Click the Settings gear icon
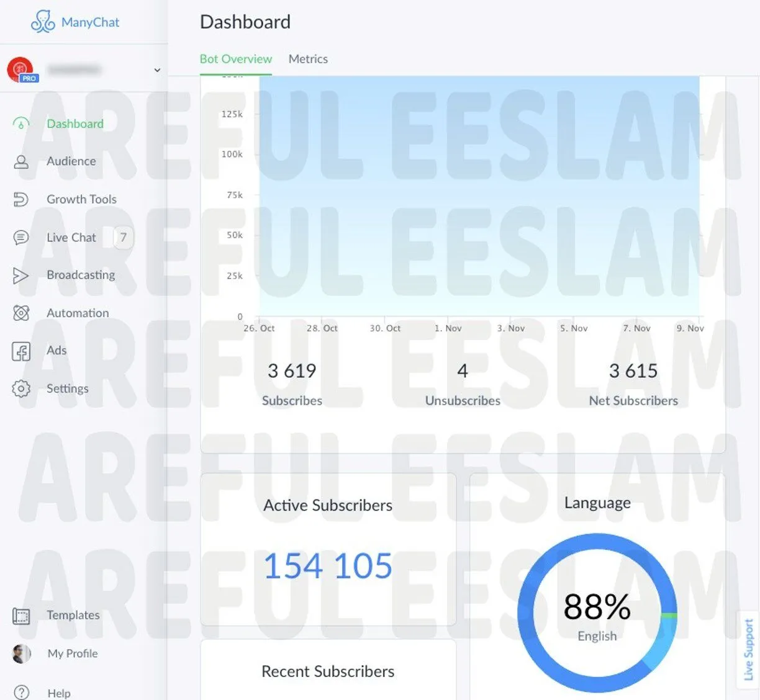This screenshot has height=700, width=760. [x=21, y=388]
